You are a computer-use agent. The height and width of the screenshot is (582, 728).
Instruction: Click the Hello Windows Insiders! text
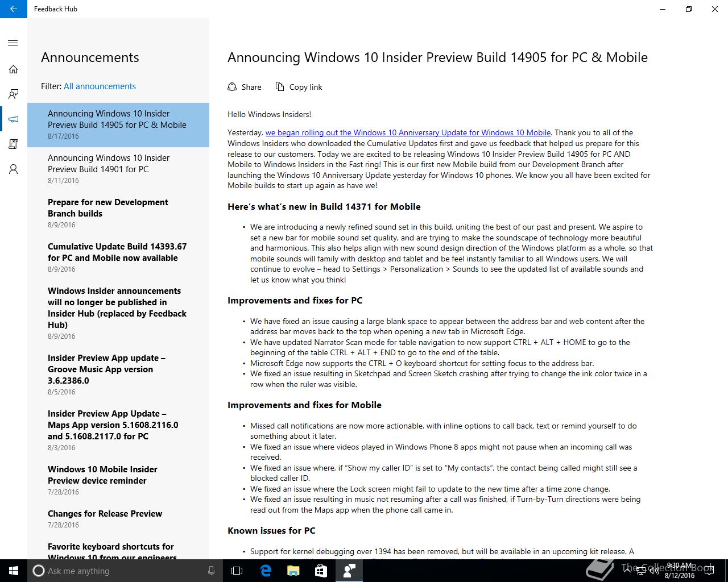pos(269,114)
